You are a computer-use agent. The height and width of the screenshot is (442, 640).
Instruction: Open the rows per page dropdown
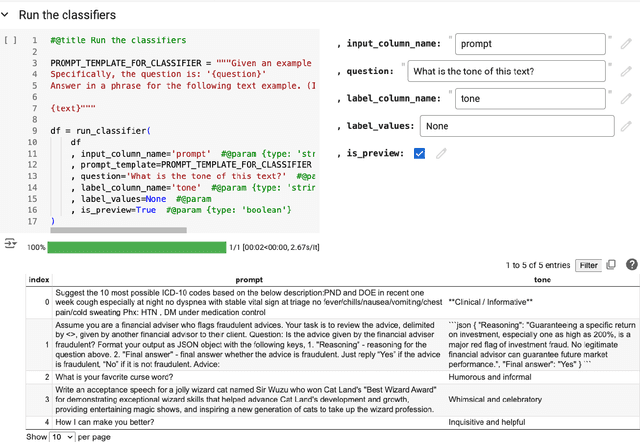(62, 436)
